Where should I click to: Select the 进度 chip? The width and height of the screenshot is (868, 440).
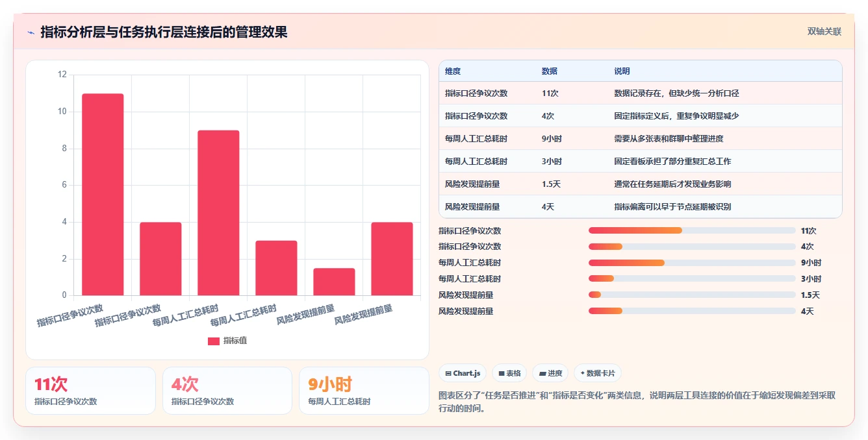550,373
